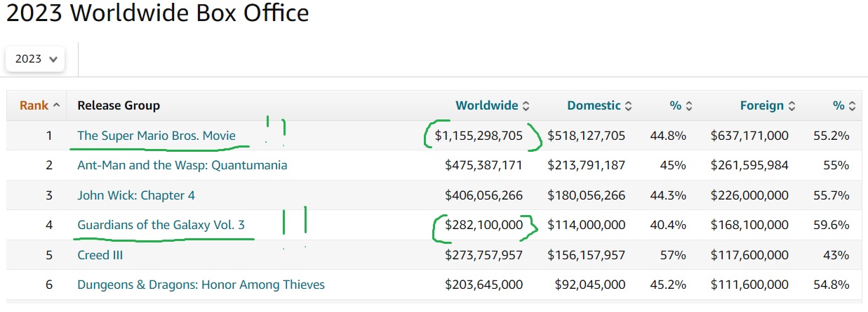Click the Foreign column header

tap(761, 105)
